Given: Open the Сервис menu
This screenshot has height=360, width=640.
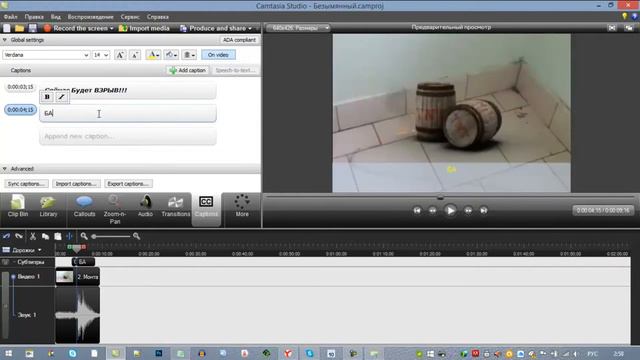Looking at the screenshot, I should [130, 17].
